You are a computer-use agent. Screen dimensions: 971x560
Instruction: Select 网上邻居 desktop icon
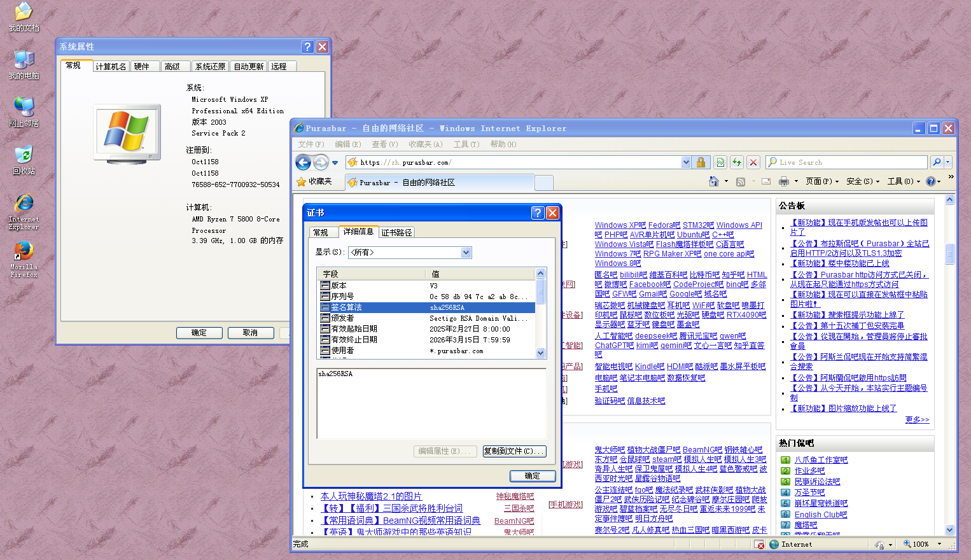click(24, 113)
